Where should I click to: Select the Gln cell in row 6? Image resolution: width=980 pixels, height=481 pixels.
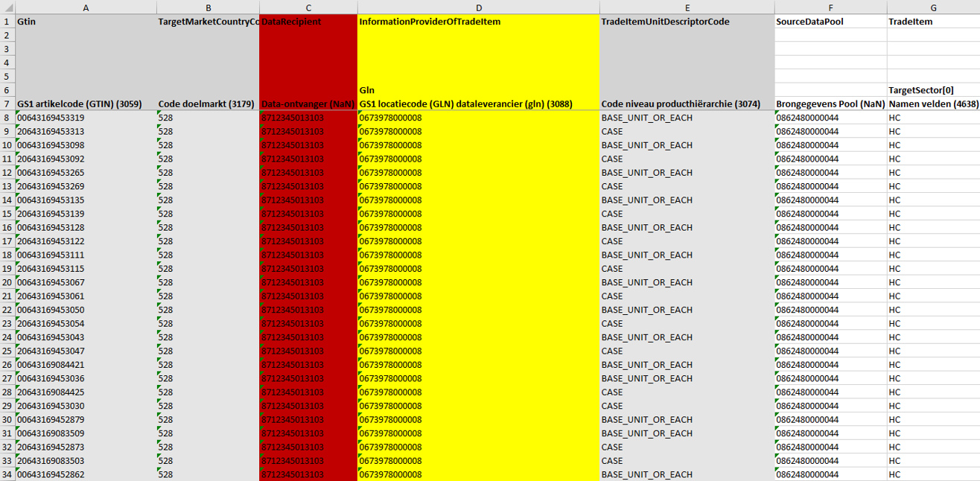pos(478,90)
